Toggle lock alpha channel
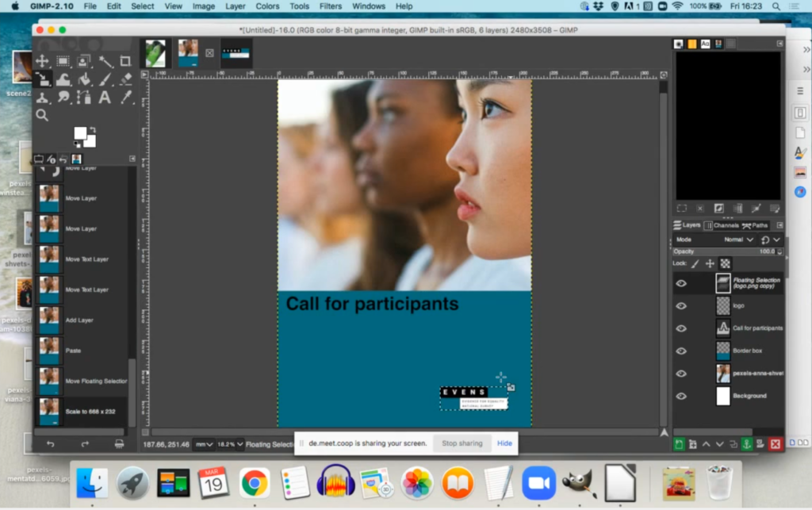812x510 pixels. 725,263
